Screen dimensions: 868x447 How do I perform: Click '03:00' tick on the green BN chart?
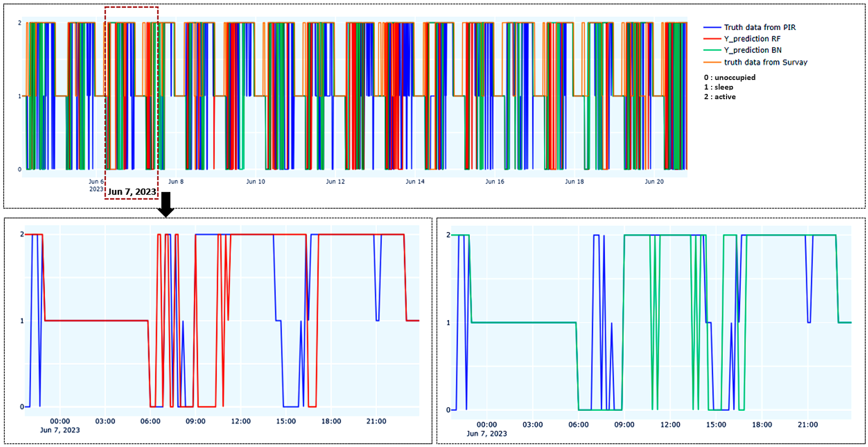point(533,425)
